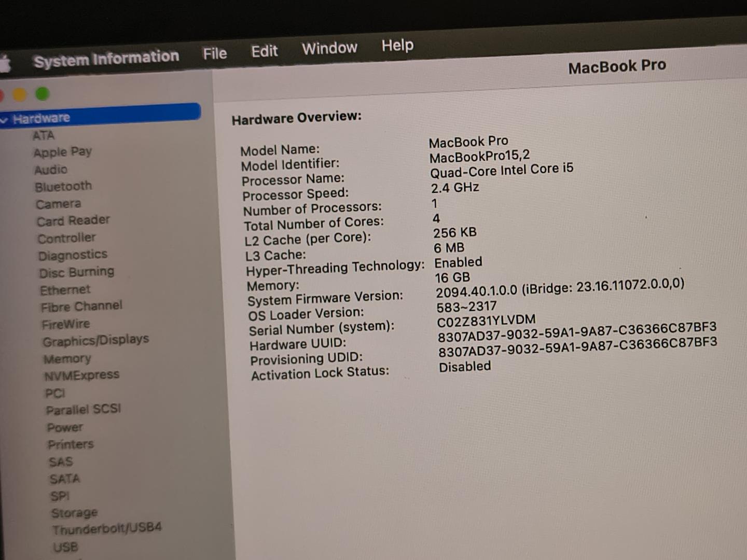The width and height of the screenshot is (747, 560).
Task: Open the Apple menu
Action: coord(5,63)
